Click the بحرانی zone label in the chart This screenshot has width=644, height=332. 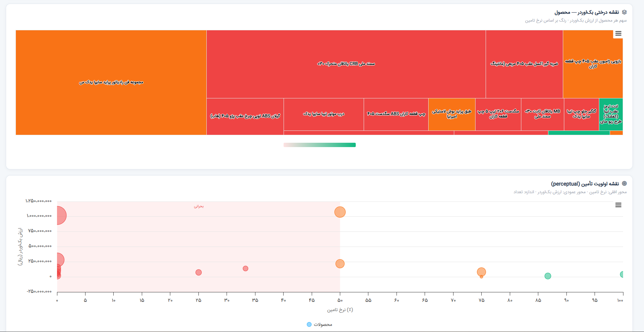pos(199,207)
